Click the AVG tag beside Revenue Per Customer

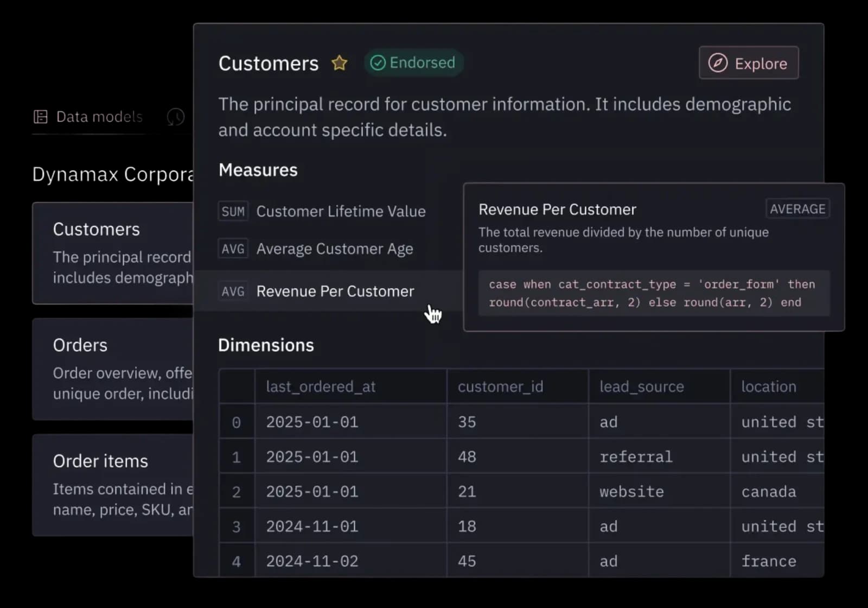click(233, 291)
